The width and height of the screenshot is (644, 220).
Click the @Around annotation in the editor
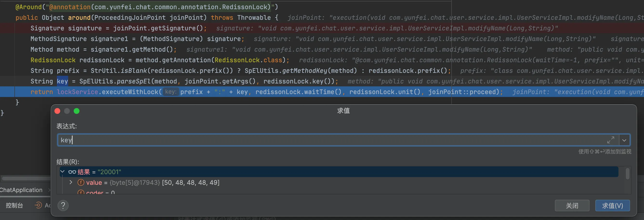[28, 7]
